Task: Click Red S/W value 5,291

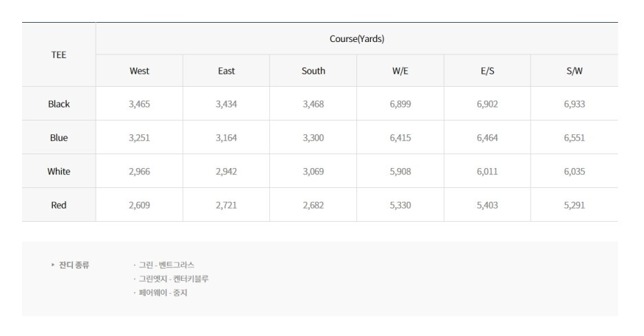Action: coord(575,205)
